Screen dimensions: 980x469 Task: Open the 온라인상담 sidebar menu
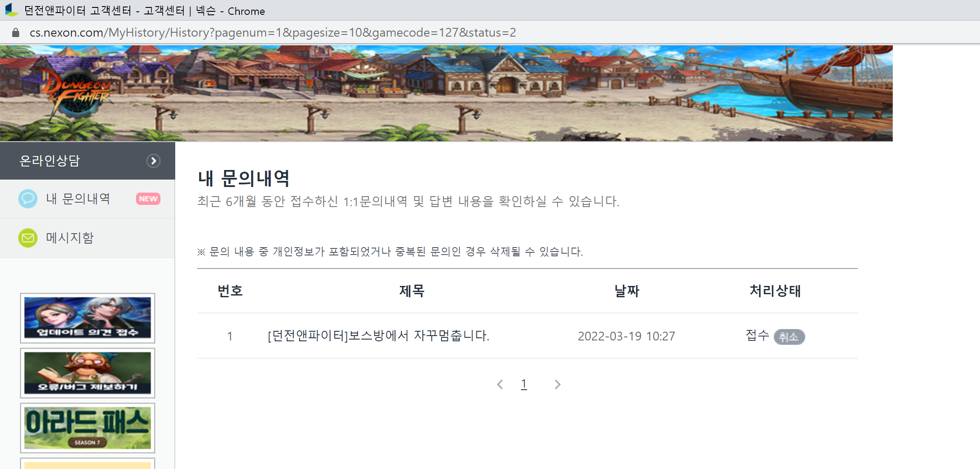pyautogui.click(x=87, y=161)
